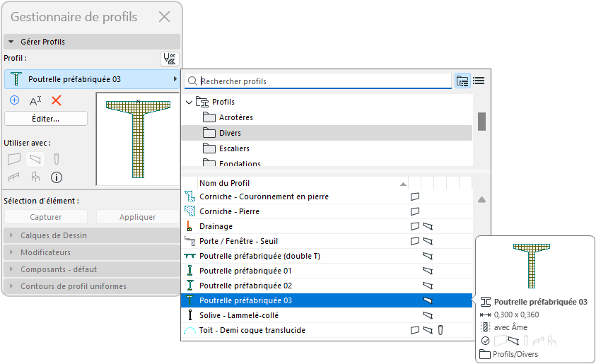The height and width of the screenshot is (364, 596).
Task: Select the Fondations folder
Action: click(x=240, y=163)
